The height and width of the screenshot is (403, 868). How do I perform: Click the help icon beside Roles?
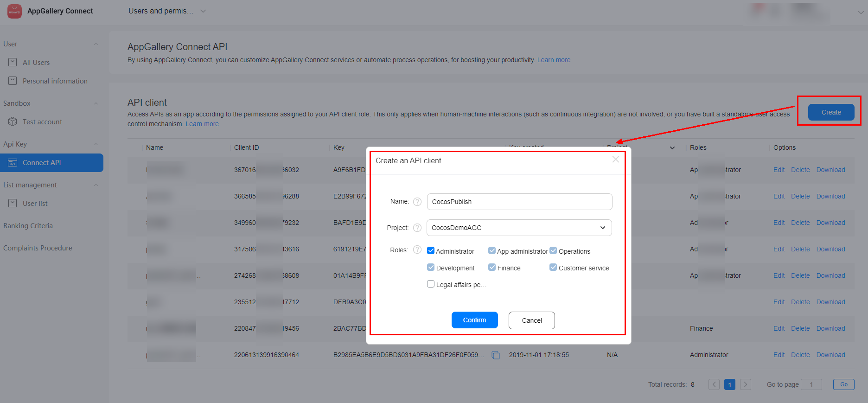(x=417, y=250)
